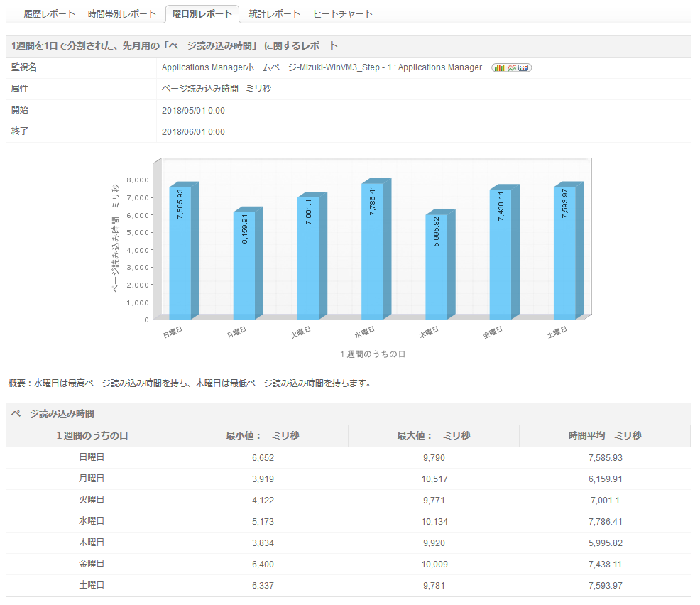Click the 1週間のうちの日 column header
The image size is (700, 605).
92,436
